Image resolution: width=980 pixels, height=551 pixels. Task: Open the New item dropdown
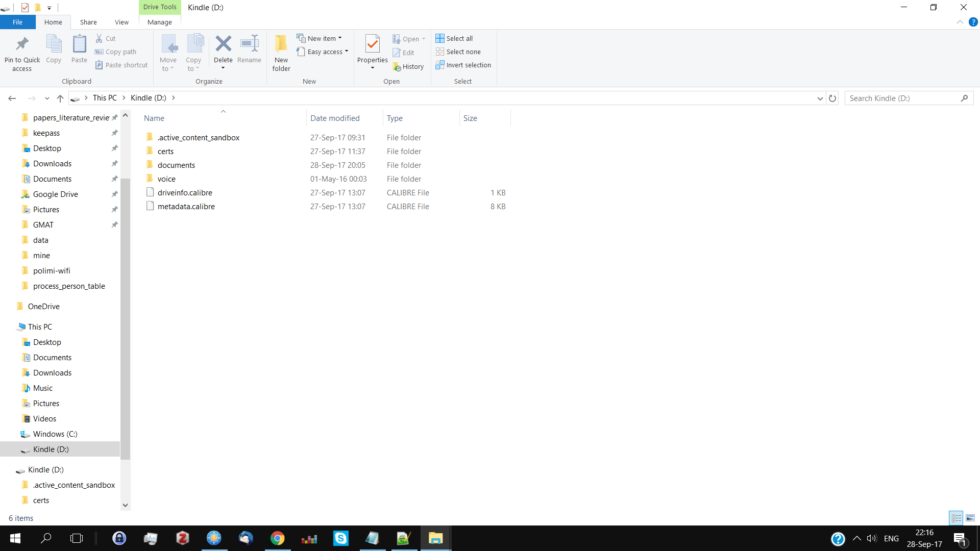(x=320, y=39)
